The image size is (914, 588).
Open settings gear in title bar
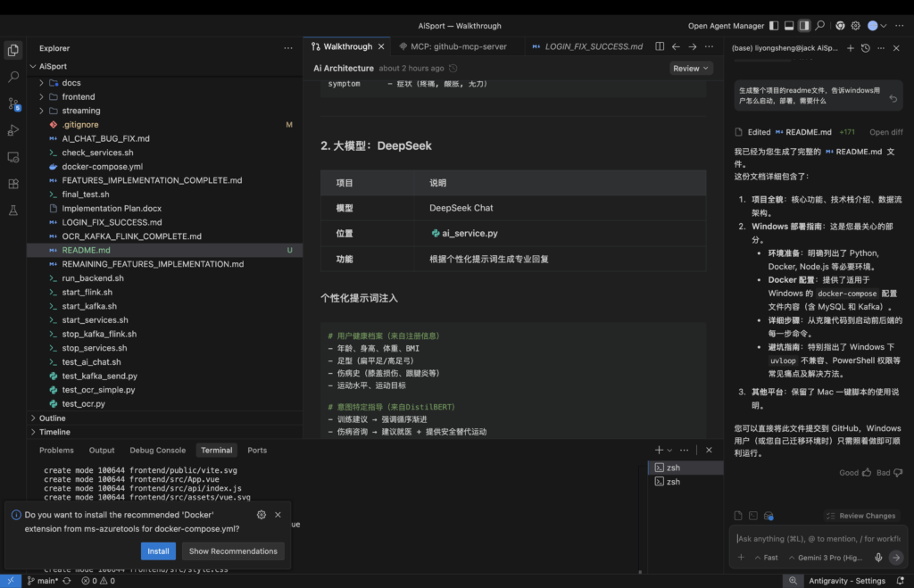(856, 26)
